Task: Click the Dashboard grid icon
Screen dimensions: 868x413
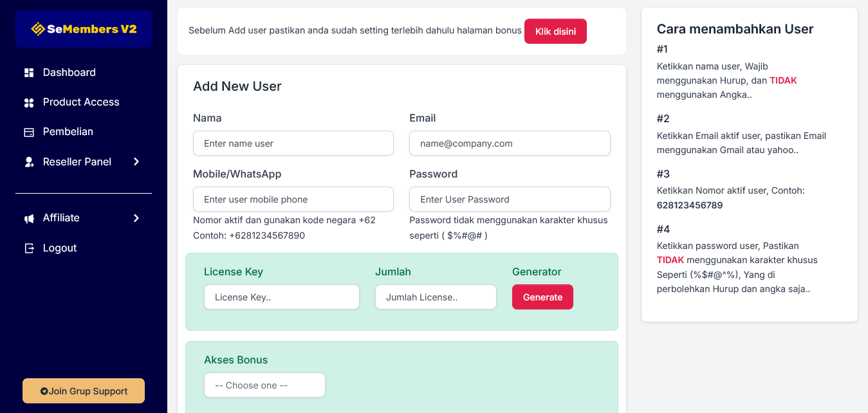Action: (x=29, y=73)
